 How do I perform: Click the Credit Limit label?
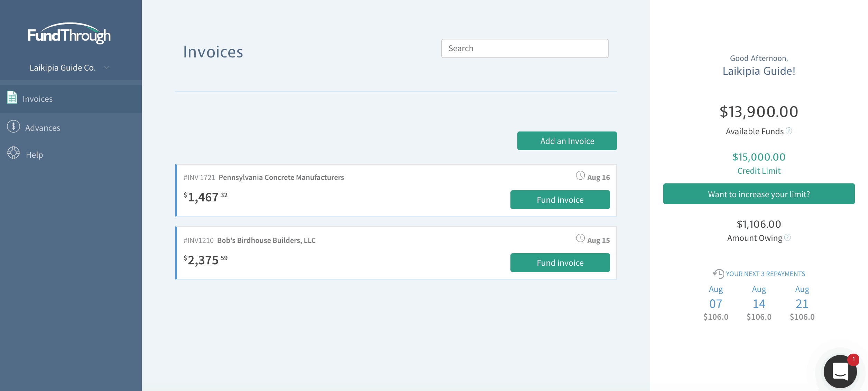click(x=759, y=171)
